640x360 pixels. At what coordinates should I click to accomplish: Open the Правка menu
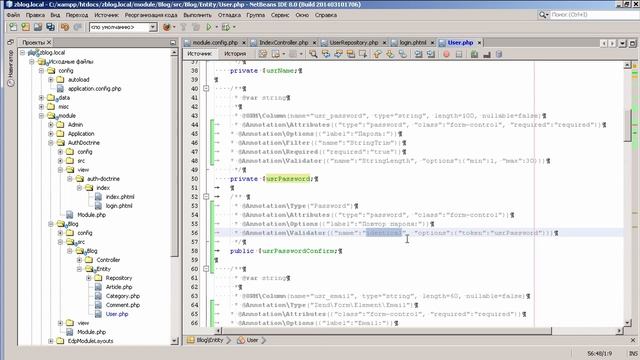[35, 15]
